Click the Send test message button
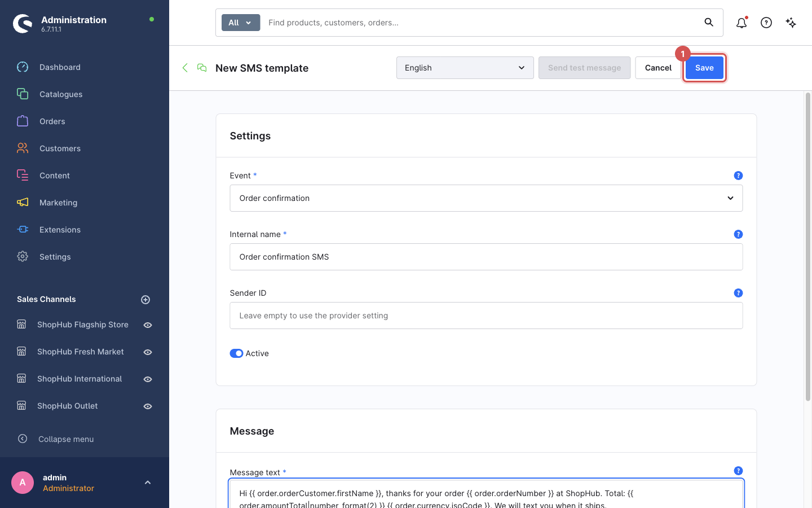The width and height of the screenshot is (812, 508). coord(584,68)
